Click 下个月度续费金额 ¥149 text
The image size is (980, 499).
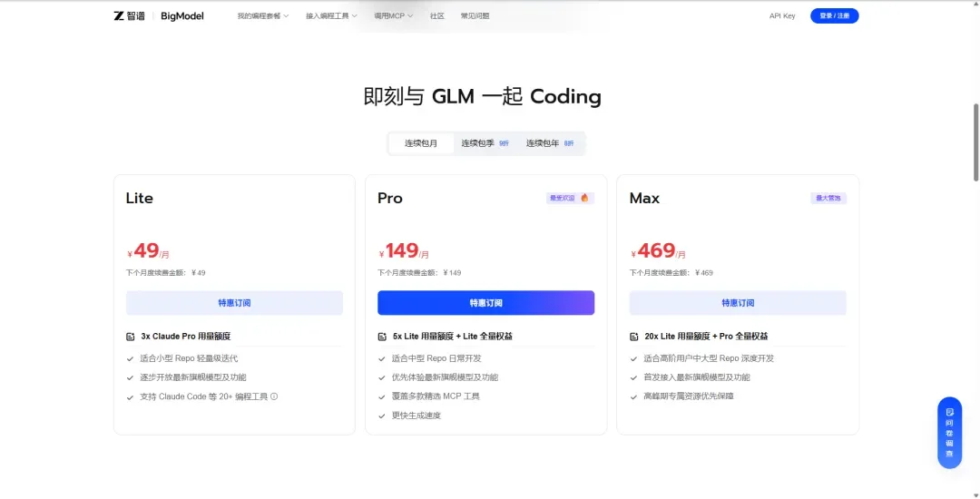419,273
